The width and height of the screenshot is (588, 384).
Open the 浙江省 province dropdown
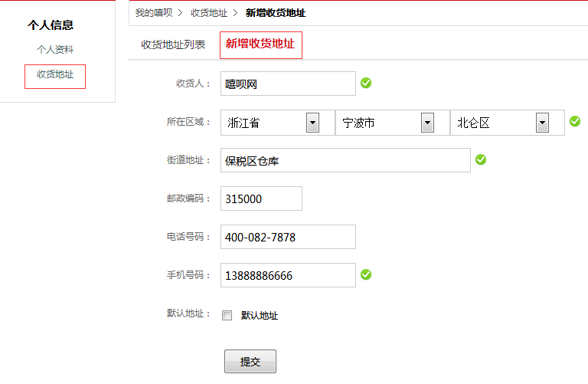coord(277,123)
